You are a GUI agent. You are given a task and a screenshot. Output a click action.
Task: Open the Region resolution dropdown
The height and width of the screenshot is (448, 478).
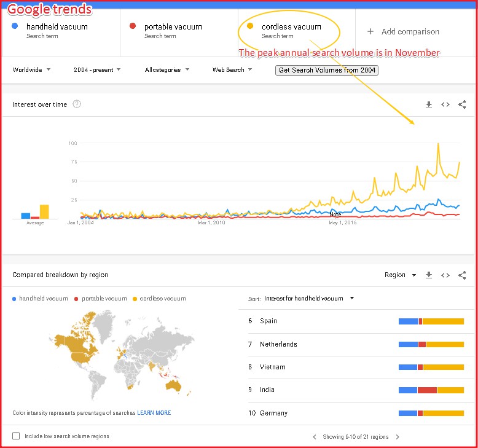[x=400, y=275]
